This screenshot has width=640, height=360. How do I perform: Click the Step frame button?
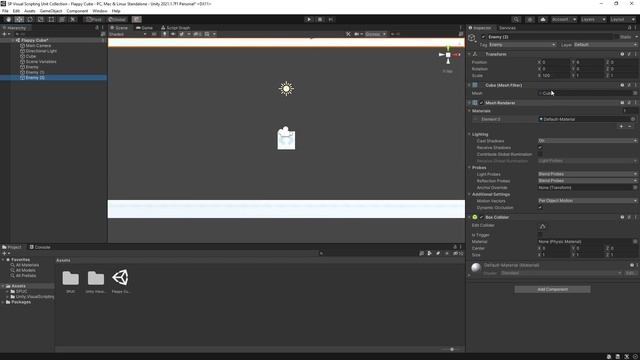(331, 19)
